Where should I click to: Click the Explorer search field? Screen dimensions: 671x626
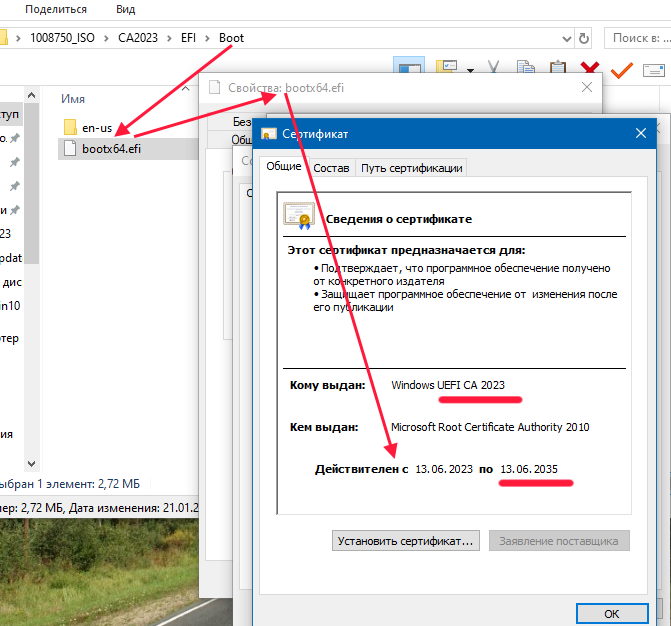coord(638,38)
